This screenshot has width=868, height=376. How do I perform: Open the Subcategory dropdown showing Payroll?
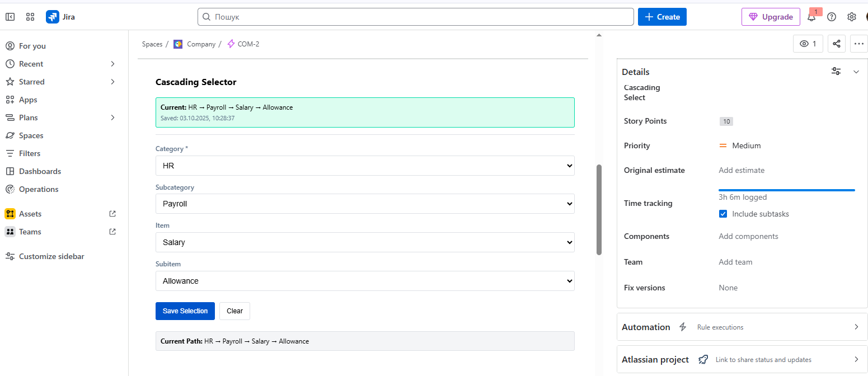pyautogui.click(x=365, y=204)
